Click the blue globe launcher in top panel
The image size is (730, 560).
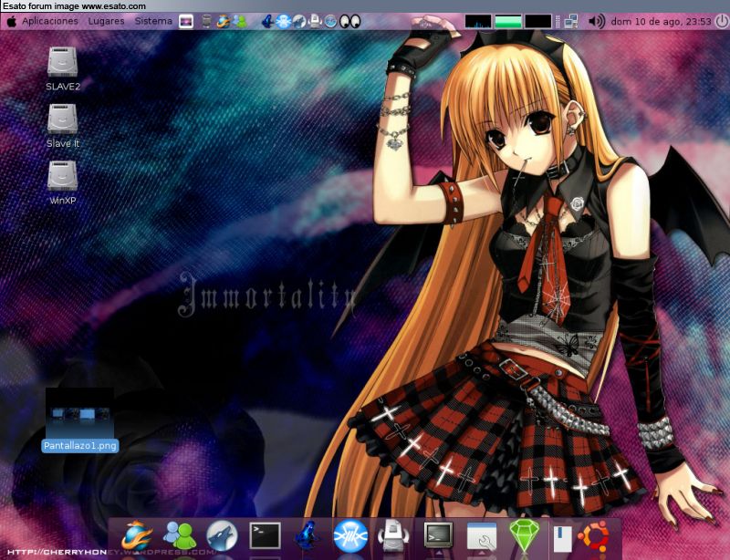point(330,21)
